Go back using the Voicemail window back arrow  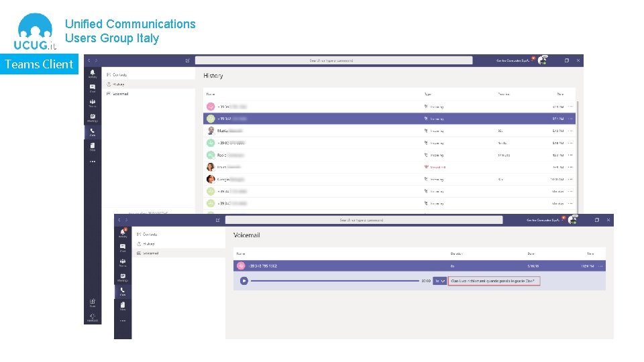(119, 220)
